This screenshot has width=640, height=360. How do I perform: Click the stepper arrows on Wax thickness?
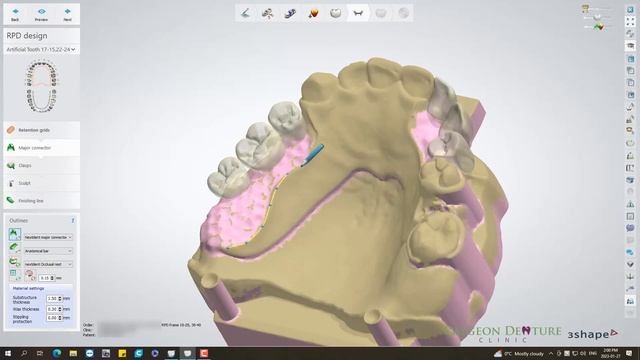60,309
